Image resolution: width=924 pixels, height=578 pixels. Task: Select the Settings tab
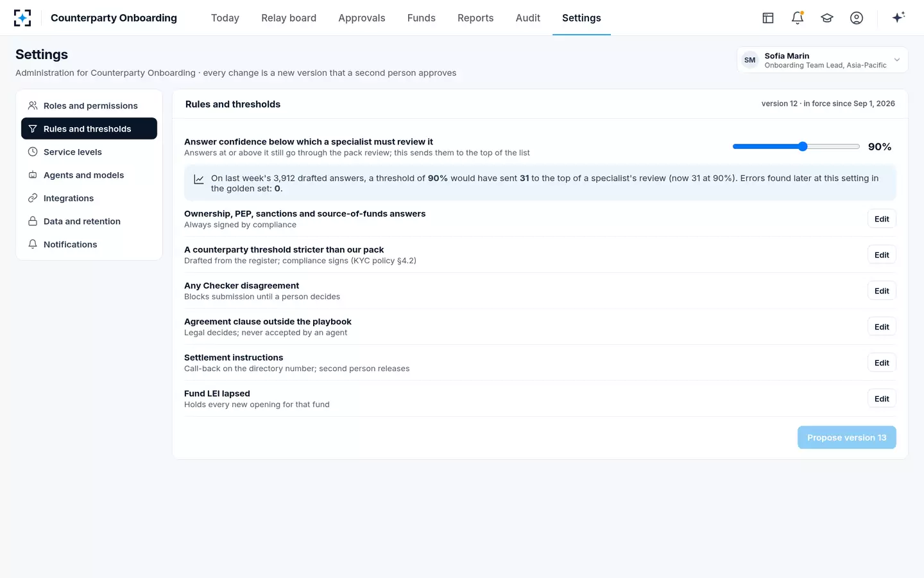tap(581, 18)
